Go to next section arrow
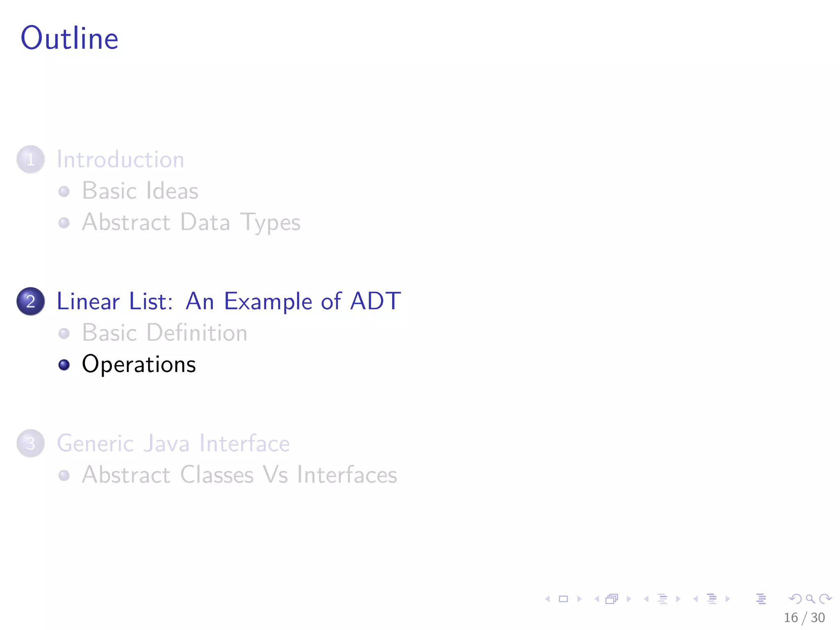Viewport: 840px width, 630px height. point(728,599)
